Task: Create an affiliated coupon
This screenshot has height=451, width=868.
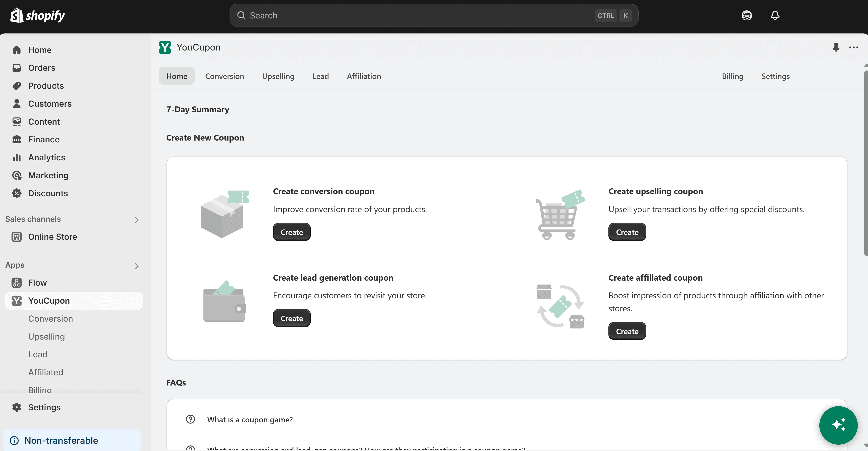Action: click(627, 331)
